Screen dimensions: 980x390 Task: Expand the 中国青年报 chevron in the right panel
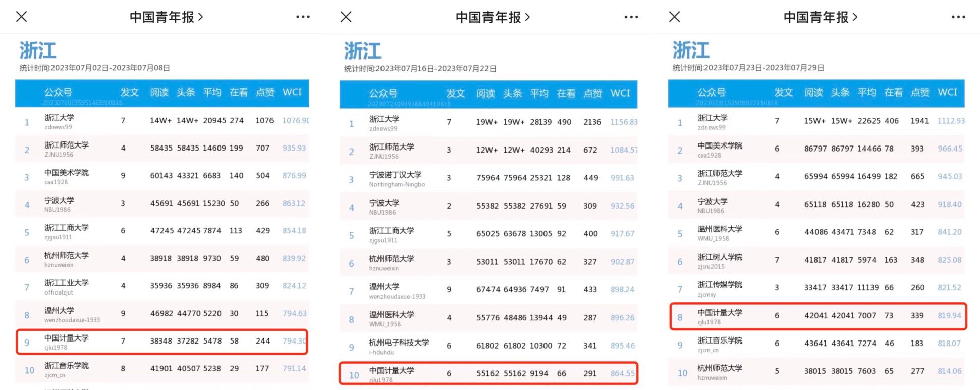(855, 17)
